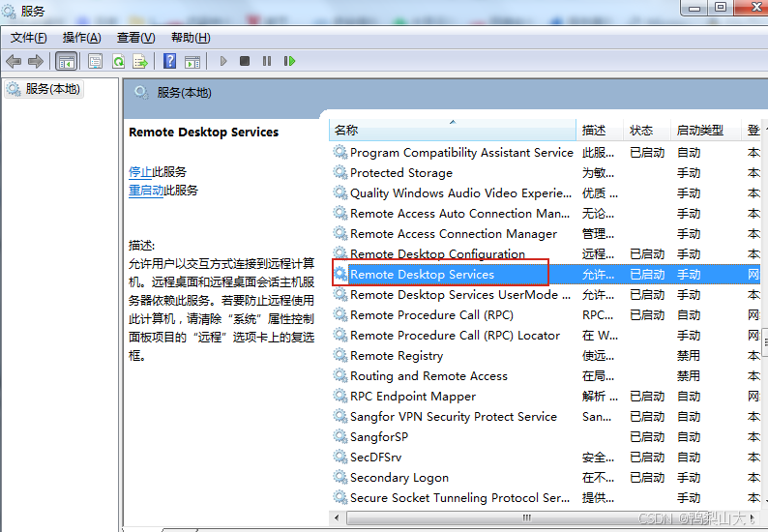Toggle the show/hide console tree button
This screenshot has height=532, width=768.
coord(66,61)
